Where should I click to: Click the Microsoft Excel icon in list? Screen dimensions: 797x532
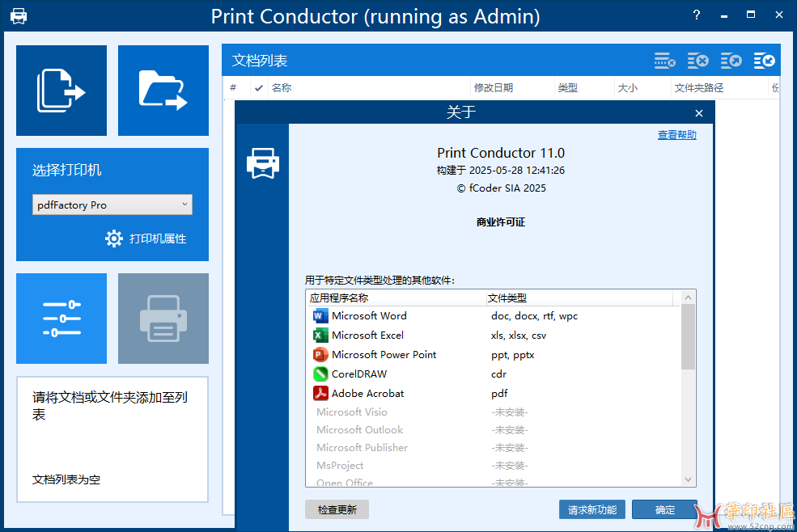(320, 336)
